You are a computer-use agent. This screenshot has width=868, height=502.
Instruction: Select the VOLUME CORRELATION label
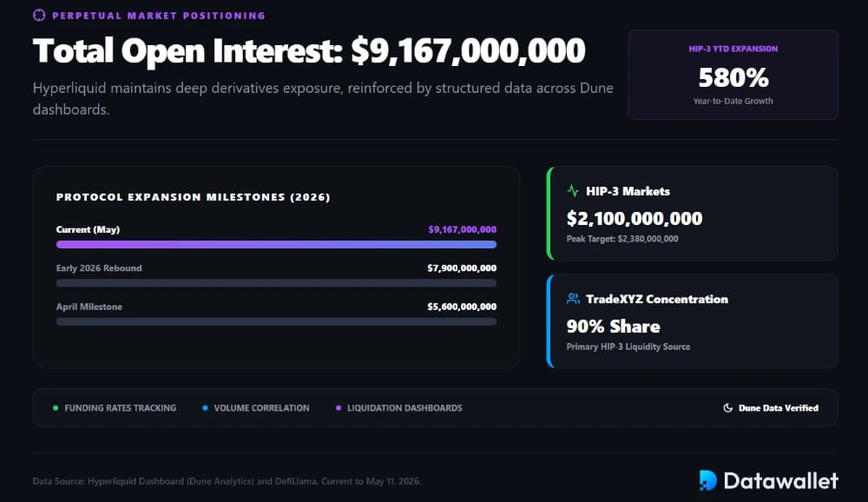coord(262,408)
